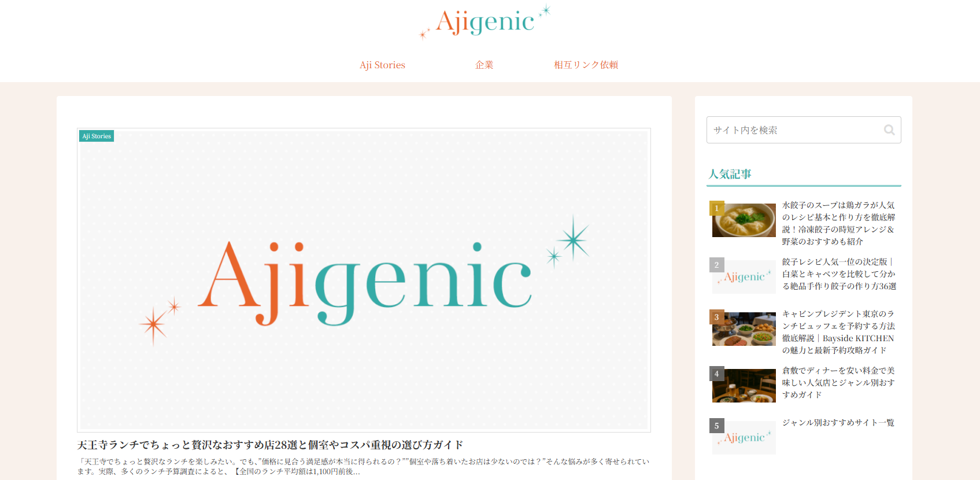Click the 天王寺 article excerpt text

pyautogui.click(x=364, y=466)
